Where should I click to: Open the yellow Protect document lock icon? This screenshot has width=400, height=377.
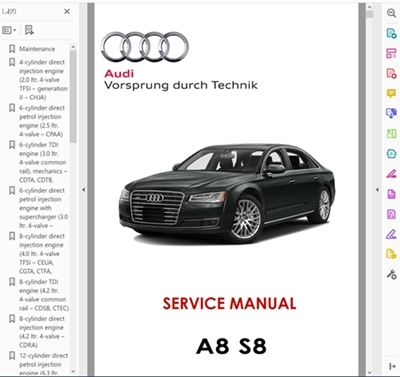pyautogui.click(x=391, y=254)
